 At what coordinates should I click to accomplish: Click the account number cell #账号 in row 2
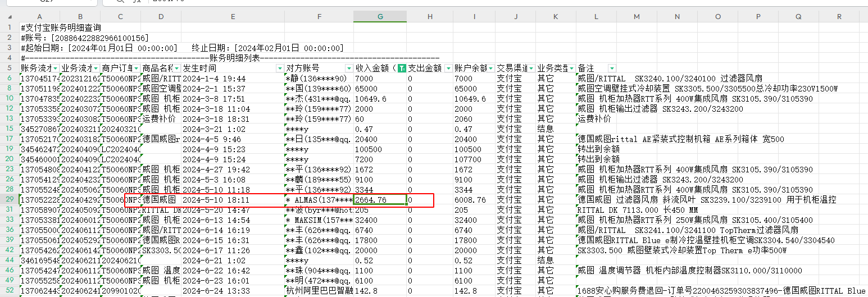[84, 38]
